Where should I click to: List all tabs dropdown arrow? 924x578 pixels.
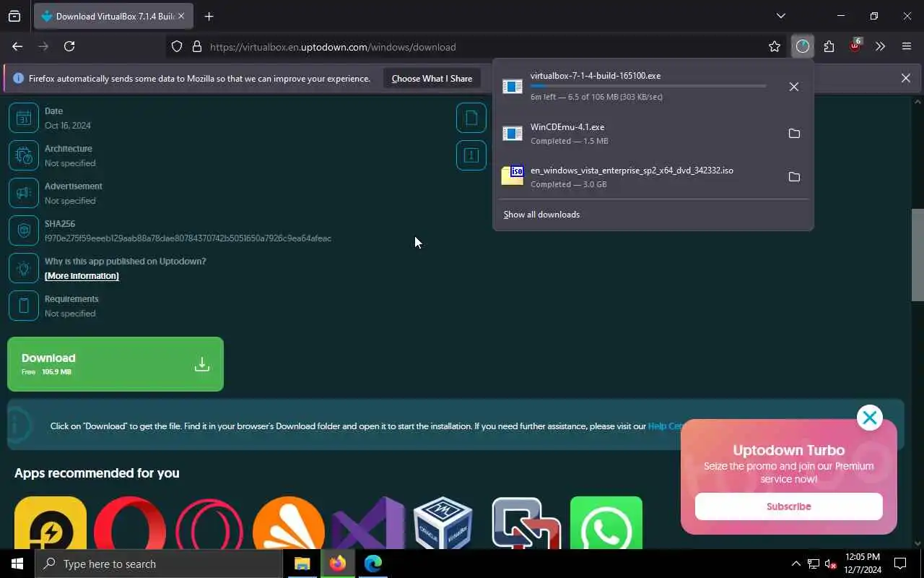(780, 16)
